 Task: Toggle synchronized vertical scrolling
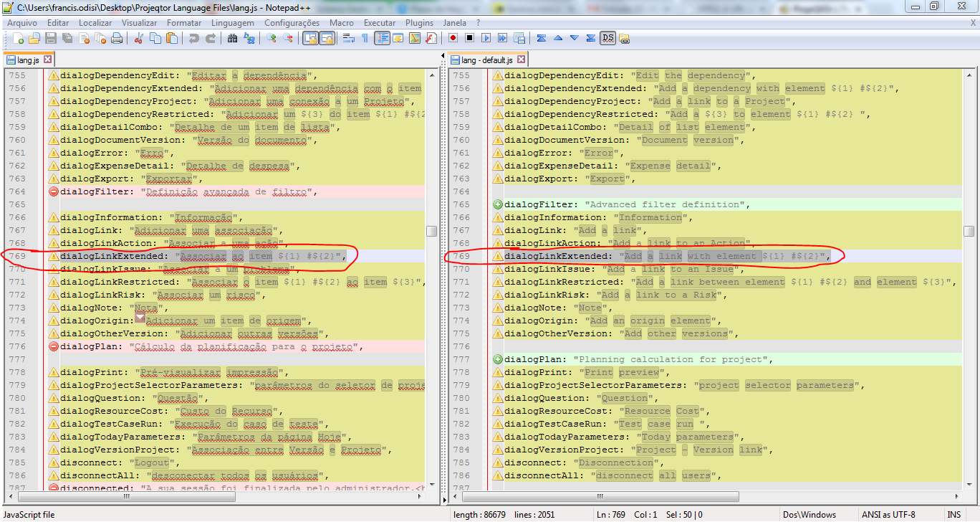tap(310, 38)
